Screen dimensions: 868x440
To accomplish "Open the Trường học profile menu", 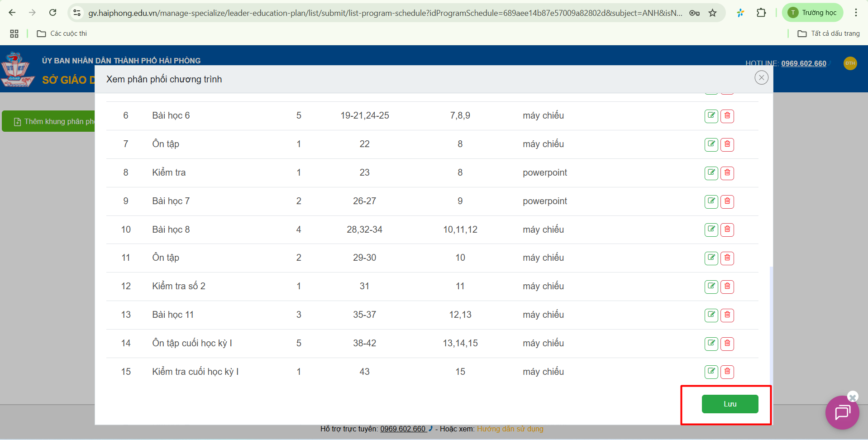I will 812,13.
